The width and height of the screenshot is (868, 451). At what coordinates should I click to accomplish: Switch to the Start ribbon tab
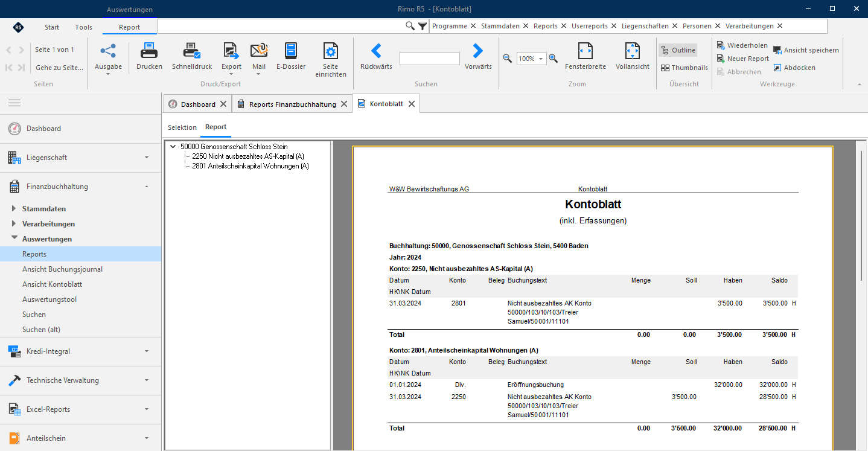pyautogui.click(x=52, y=27)
